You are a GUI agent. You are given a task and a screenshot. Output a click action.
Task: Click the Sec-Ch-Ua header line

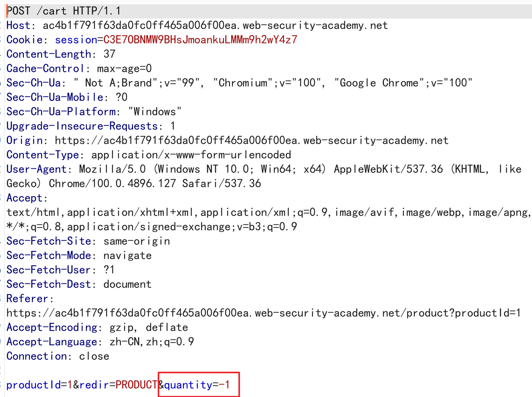pyautogui.click(x=239, y=83)
